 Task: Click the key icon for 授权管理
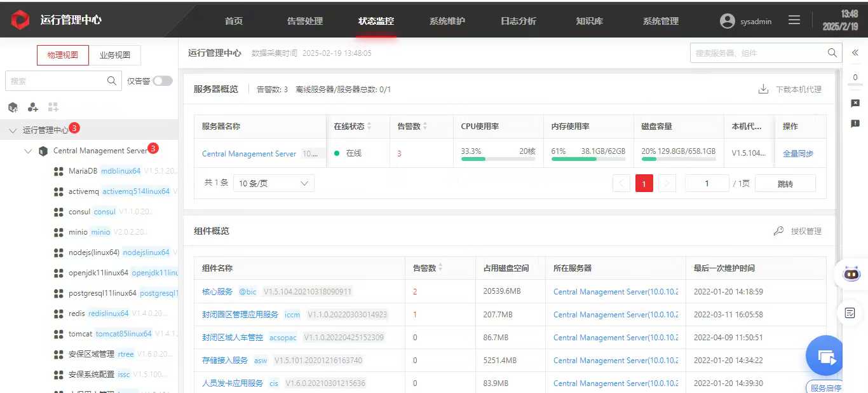(x=778, y=231)
